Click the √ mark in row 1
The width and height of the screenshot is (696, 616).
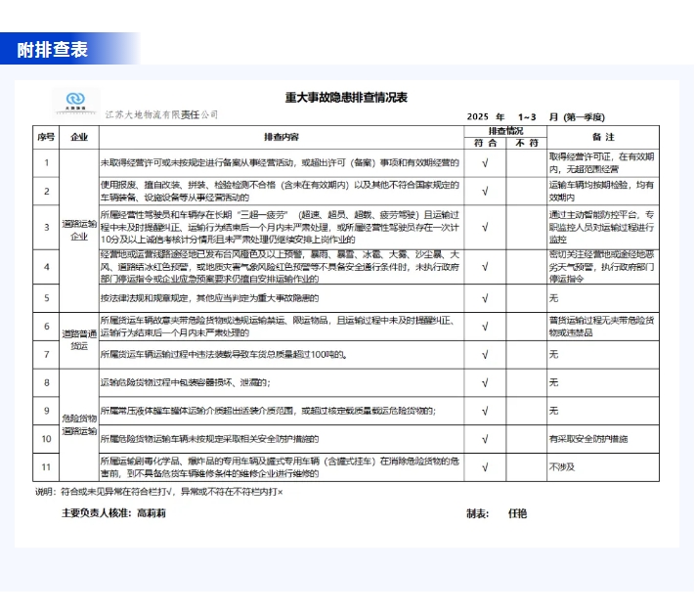[x=485, y=163]
